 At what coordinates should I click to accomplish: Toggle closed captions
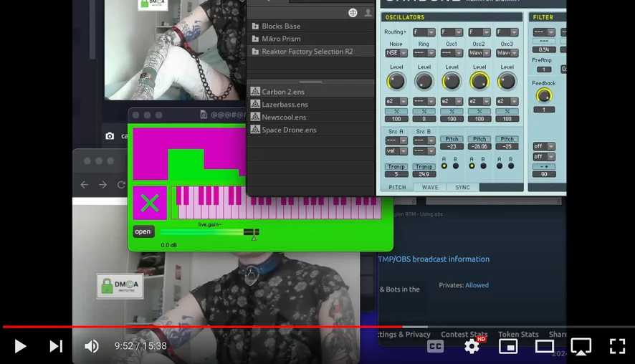(x=435, y=346)
